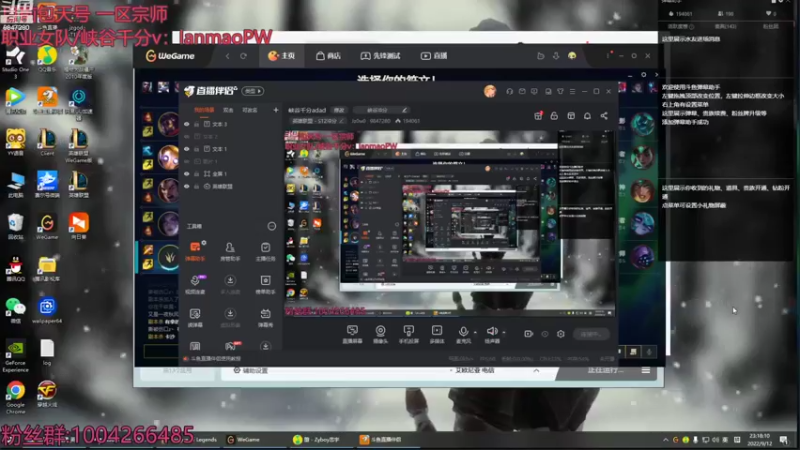The width and height of the screenshot is (800, 450).
Task: Select the first scene tab in sources panel
Action: pos(204,110)
